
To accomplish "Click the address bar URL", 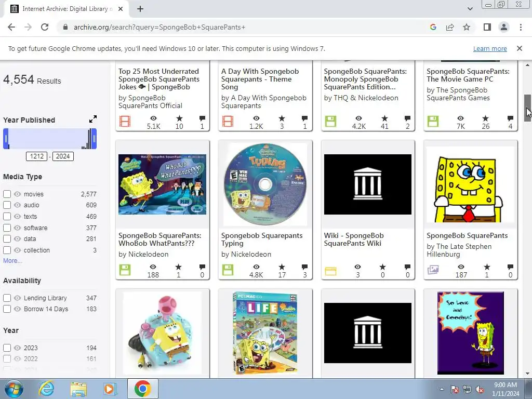I will tap(159, 27).
